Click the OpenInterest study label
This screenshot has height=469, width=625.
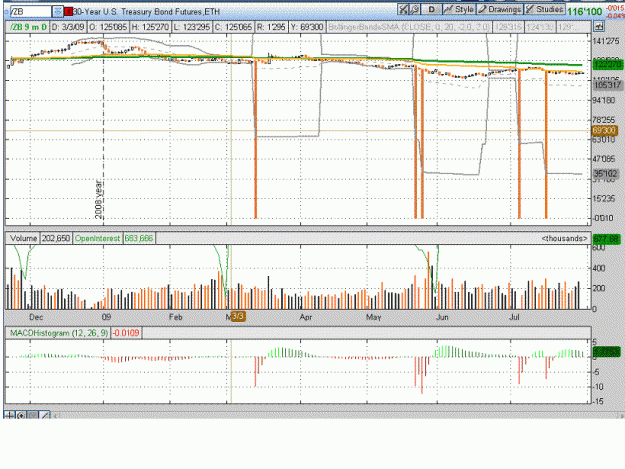(97, 238)
